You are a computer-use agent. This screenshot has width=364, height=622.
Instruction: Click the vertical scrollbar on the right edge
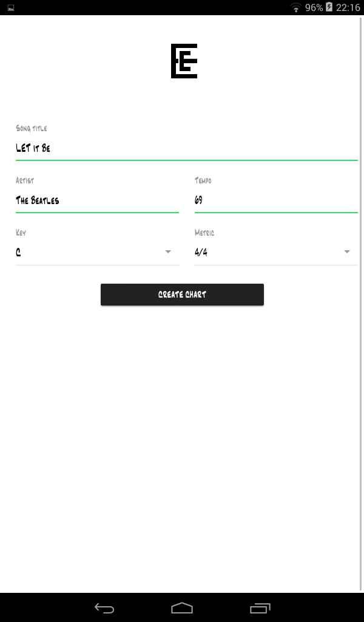click(x=361, y=304)
